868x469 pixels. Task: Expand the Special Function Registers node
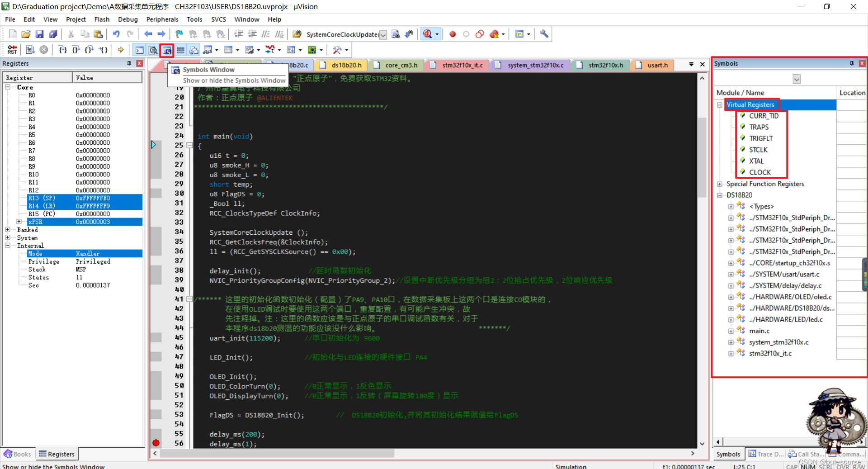[720, 184]
